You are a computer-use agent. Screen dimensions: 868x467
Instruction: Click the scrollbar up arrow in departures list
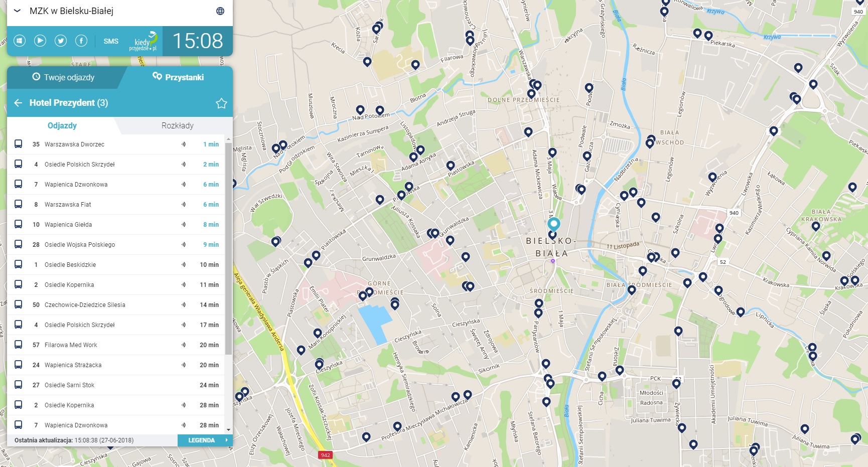(229, 138)
